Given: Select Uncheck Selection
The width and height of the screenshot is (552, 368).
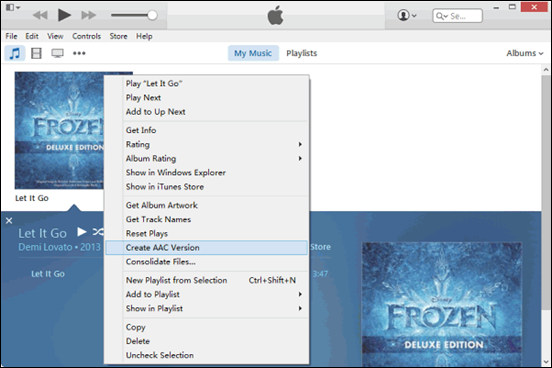Looking at the screenshot, I should [207, 355].
